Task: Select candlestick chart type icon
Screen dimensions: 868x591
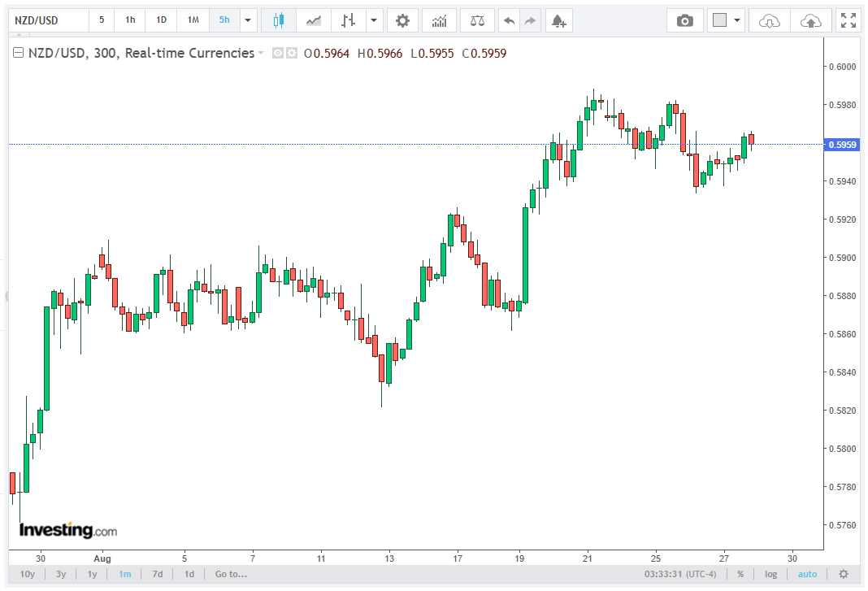Action: tap(279, 20)
